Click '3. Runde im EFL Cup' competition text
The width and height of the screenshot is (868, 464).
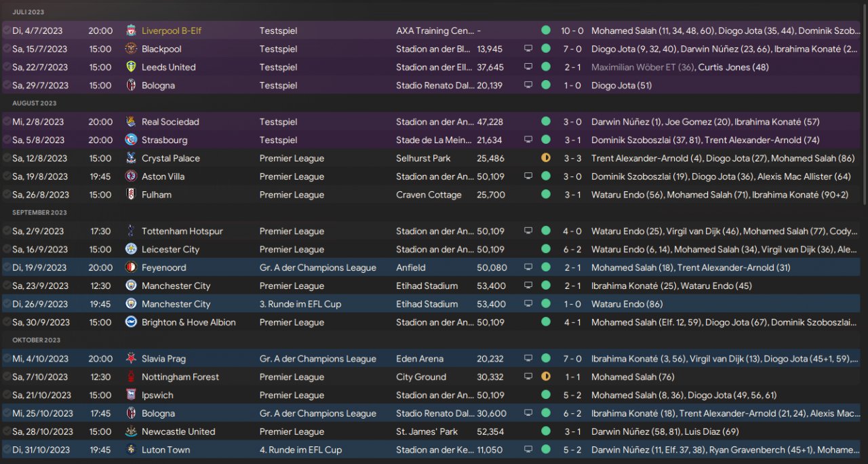point(300,304)
